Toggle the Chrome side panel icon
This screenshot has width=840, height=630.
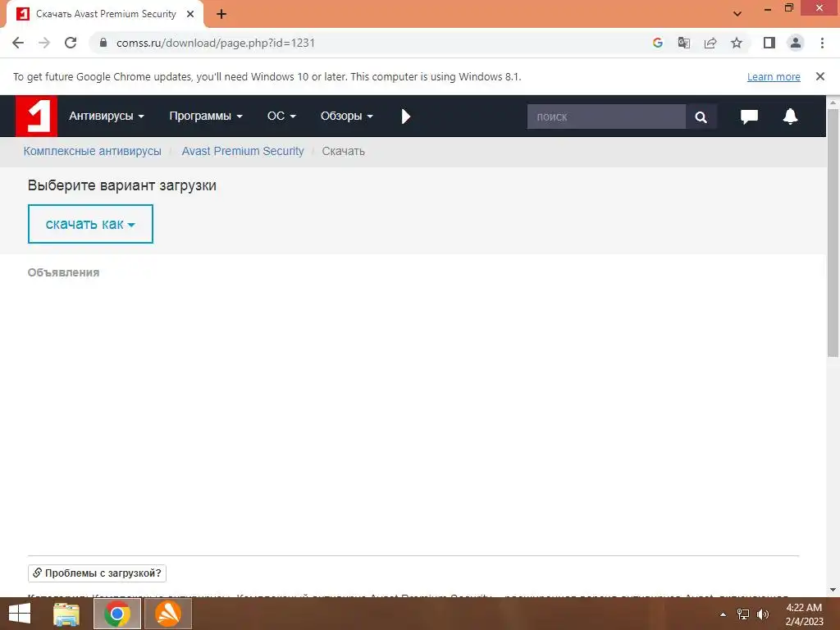click(x=769, y=43)
